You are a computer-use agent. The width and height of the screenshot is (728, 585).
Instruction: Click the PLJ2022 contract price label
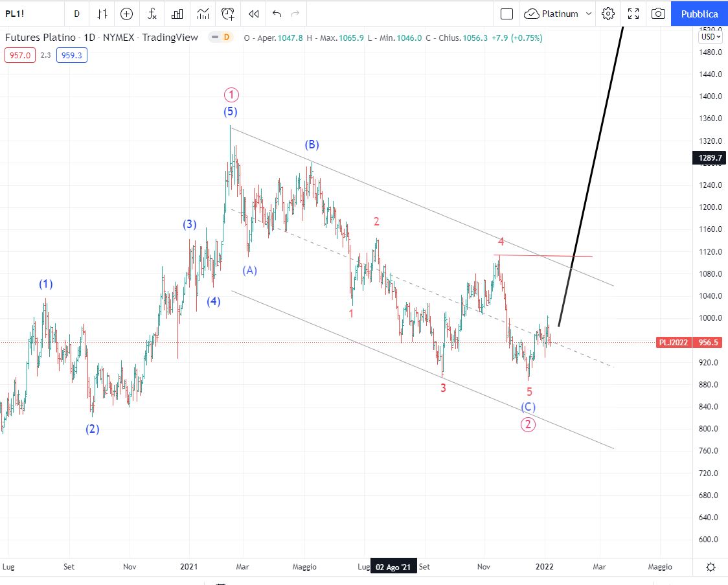(x=673, y=343)
